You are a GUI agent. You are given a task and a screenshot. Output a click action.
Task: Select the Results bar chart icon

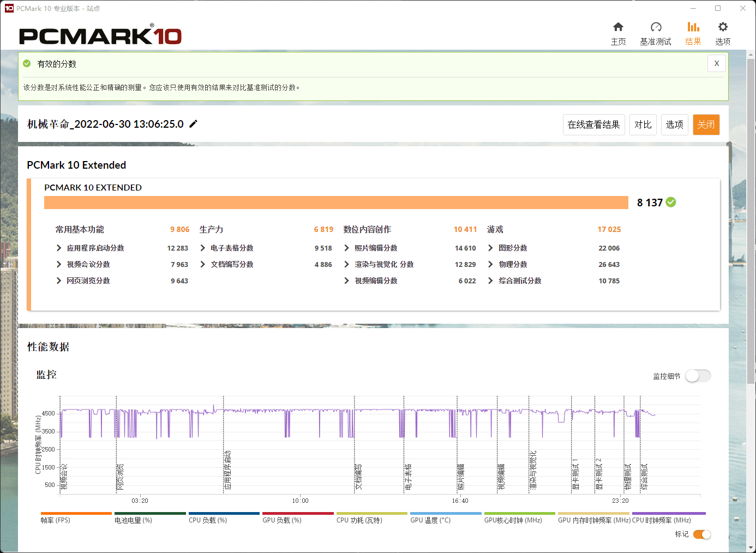point(693,27)
